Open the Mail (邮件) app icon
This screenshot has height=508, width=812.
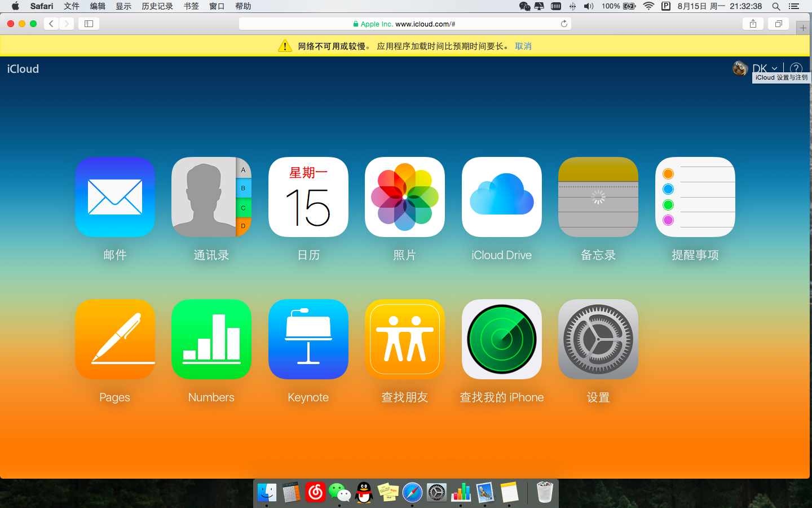pos(115,197)
